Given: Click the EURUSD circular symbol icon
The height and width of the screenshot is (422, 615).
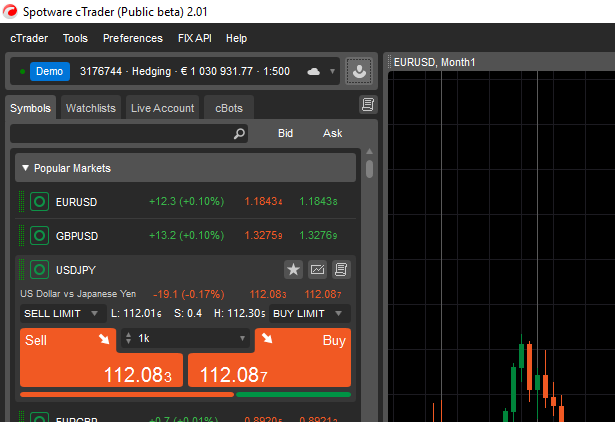Looking at the screenshot, I should click(39, 202).
